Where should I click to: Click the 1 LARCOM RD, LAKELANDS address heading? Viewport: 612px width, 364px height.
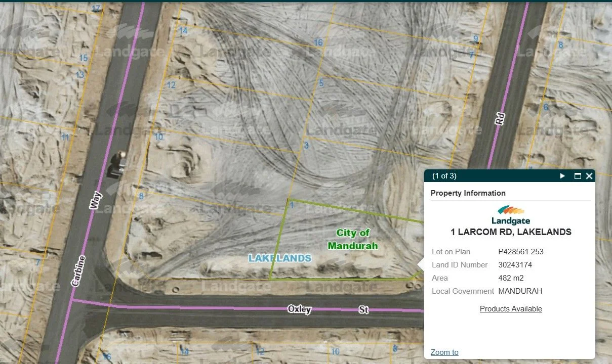[511, 232]
